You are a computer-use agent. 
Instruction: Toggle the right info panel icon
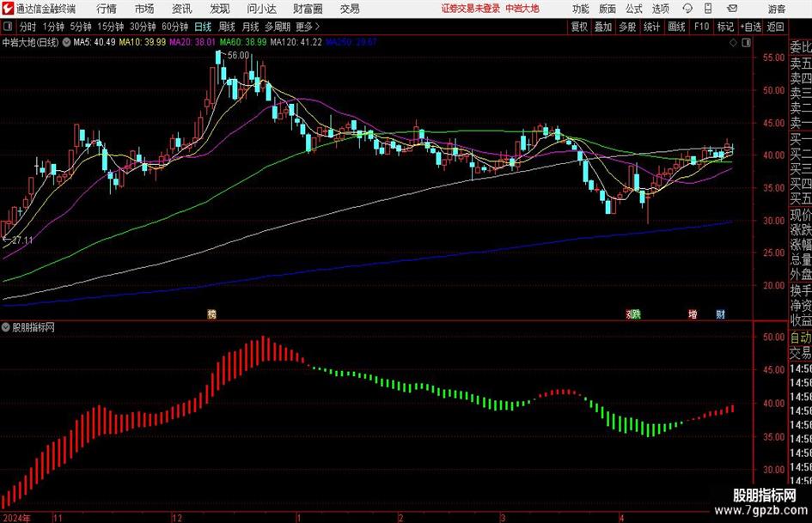746,43
